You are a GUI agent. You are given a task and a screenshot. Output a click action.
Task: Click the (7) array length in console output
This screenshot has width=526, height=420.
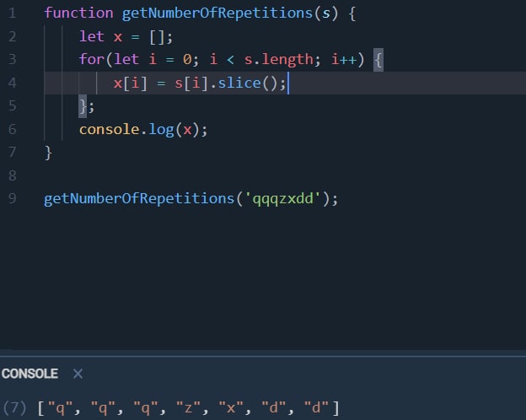coord(14,408)
